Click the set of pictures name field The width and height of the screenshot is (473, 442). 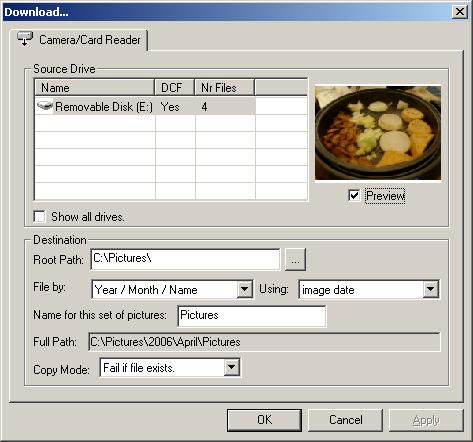(252, 316)
